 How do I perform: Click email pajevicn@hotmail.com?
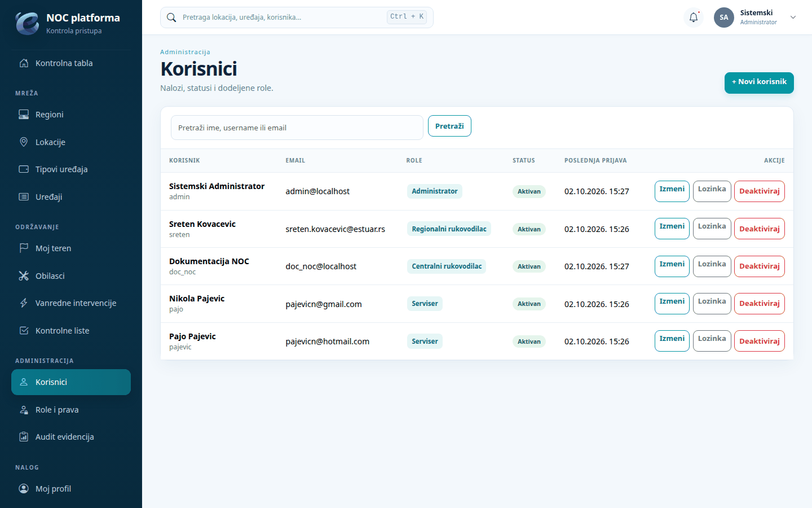(x=328, y=341)
